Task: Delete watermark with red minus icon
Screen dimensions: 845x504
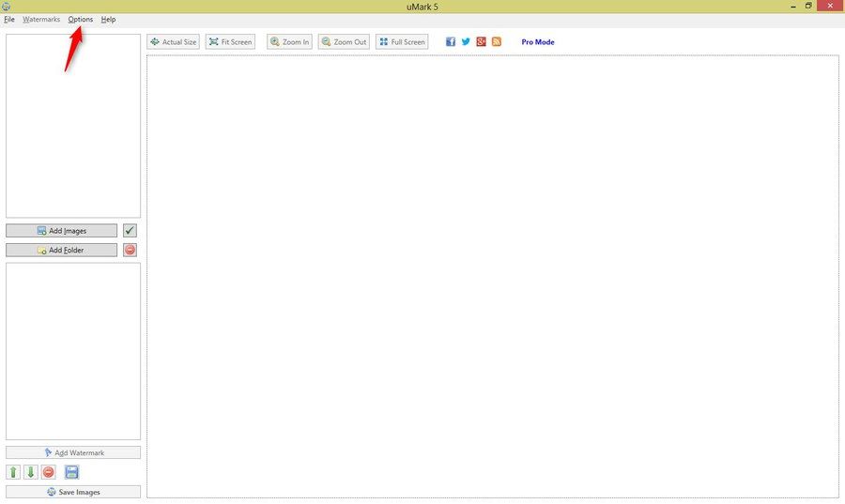Action: (49, 472)
